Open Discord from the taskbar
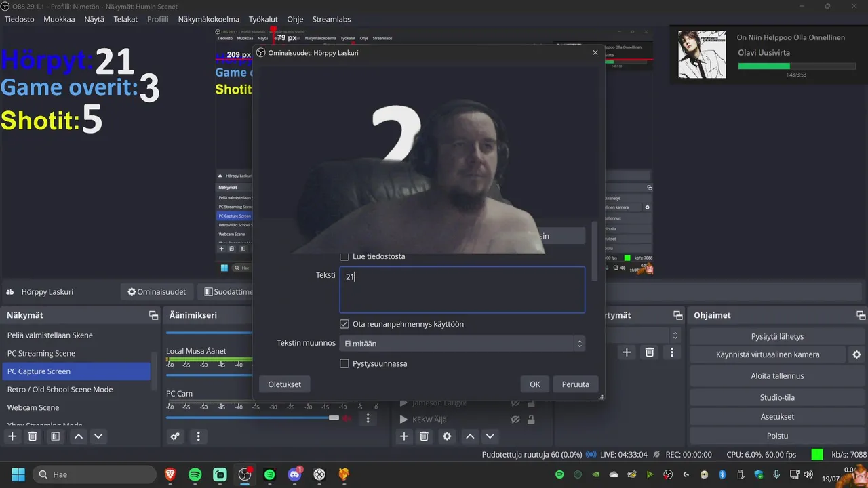 pos(294,474)
